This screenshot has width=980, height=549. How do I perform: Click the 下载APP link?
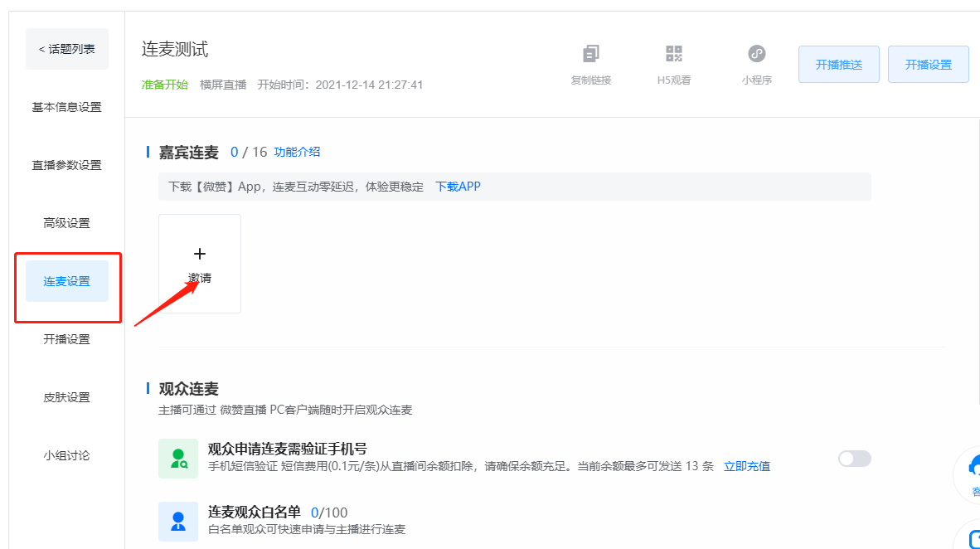458,187
